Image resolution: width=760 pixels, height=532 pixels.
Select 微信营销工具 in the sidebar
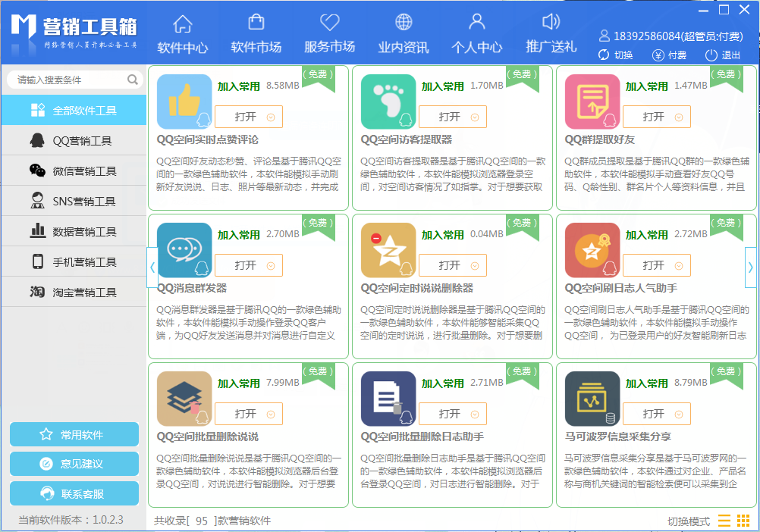[84, 171]
